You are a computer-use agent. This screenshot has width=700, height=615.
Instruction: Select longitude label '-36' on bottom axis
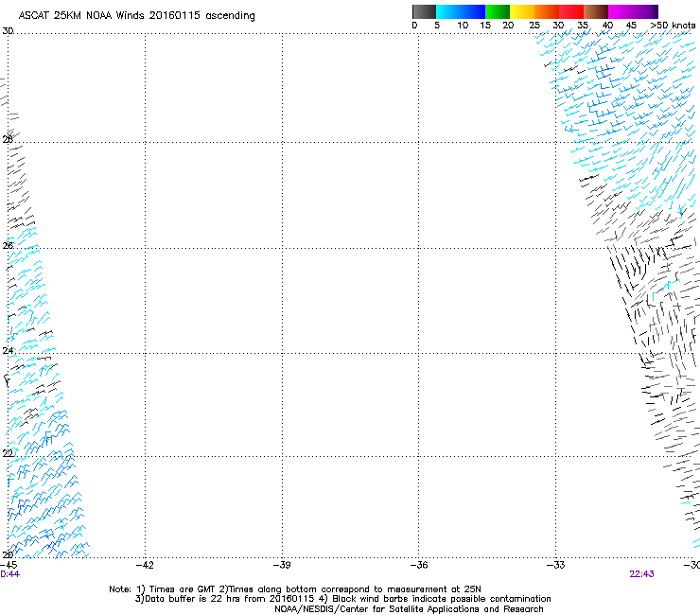click(418, 565)
